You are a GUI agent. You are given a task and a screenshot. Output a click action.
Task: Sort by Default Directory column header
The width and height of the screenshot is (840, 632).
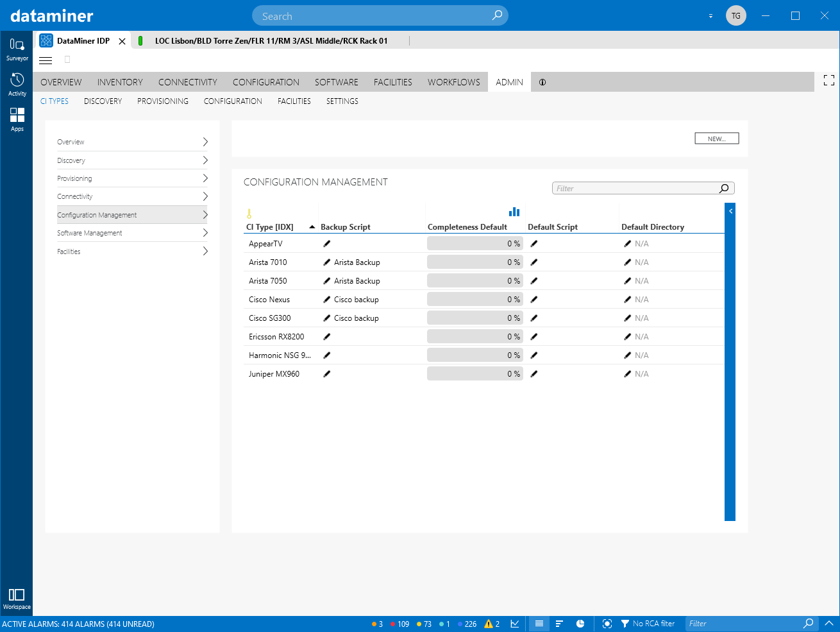(x=653, y=227)
